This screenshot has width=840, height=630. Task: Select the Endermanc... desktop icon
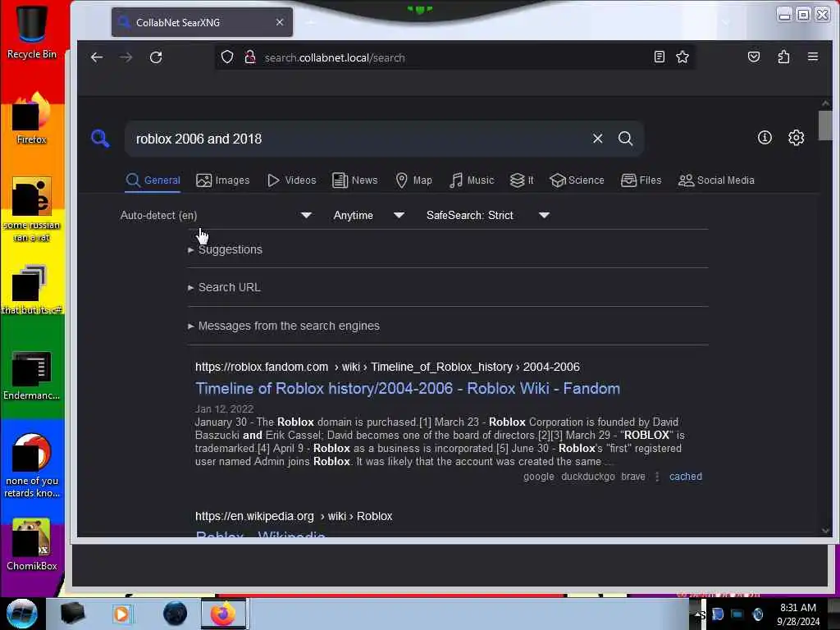point(32,375)
